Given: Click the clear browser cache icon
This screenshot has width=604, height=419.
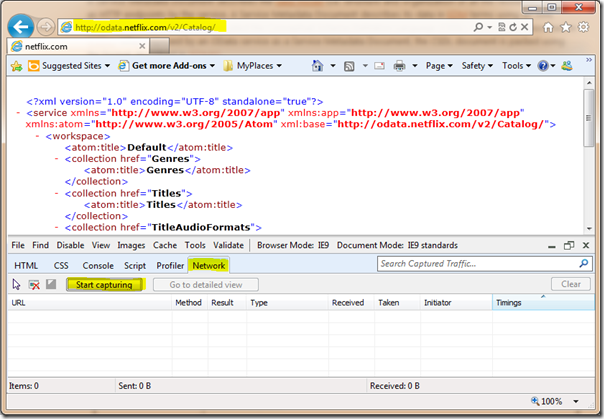Looking at the screenshot, I should pyautogui.click(x=34, y=284).
